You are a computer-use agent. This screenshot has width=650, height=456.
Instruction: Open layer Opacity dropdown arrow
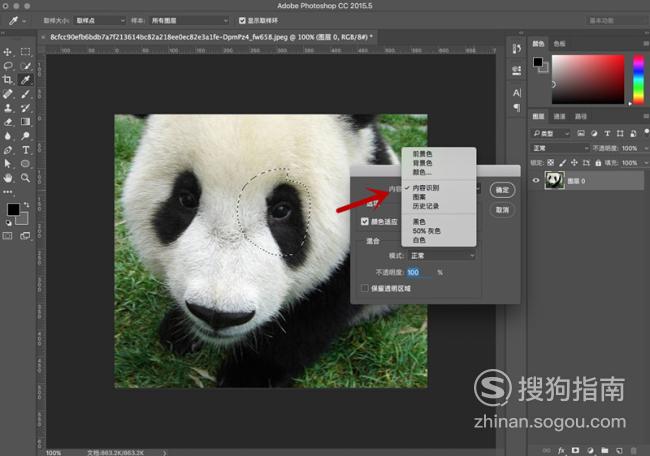click(x=646, y=148)
